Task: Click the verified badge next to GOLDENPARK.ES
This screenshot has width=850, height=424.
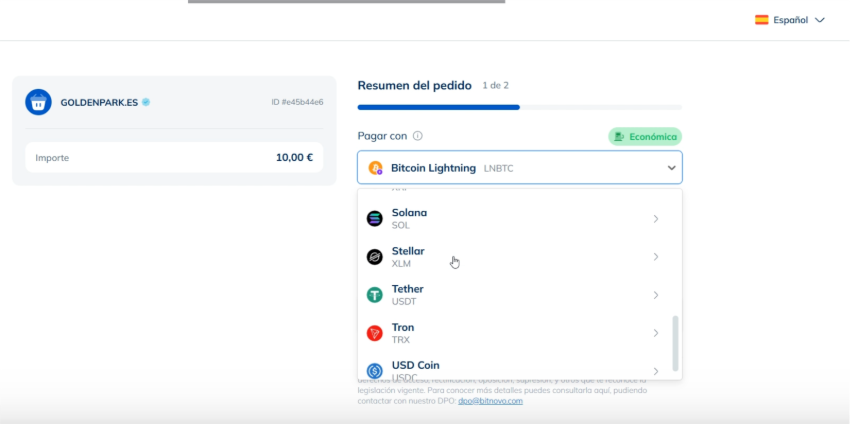Action: pos(146,102)
